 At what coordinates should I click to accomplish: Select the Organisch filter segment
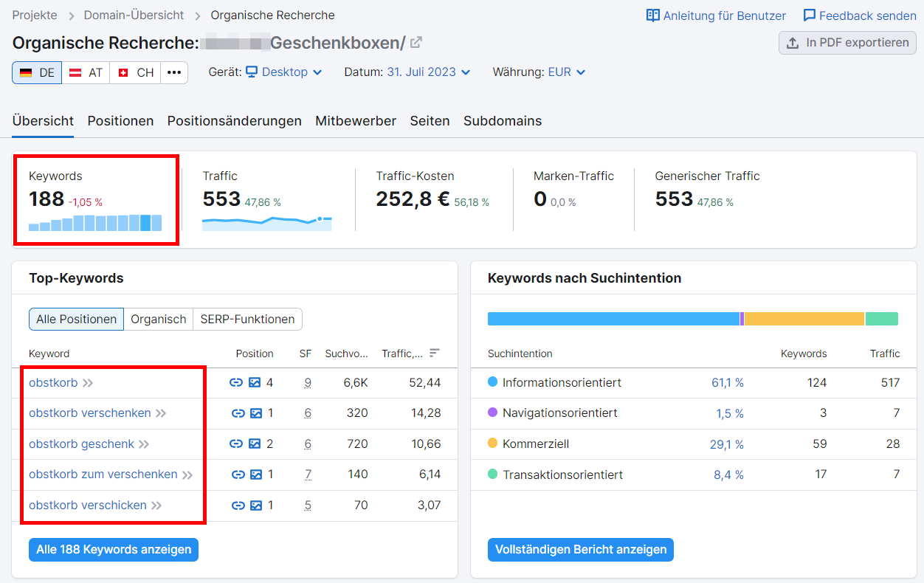[158, 319]
